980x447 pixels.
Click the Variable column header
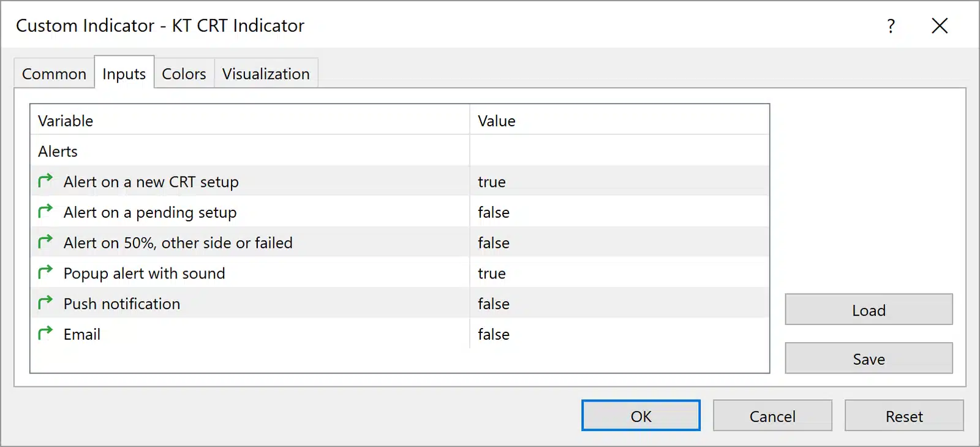[x=250, y=121]
